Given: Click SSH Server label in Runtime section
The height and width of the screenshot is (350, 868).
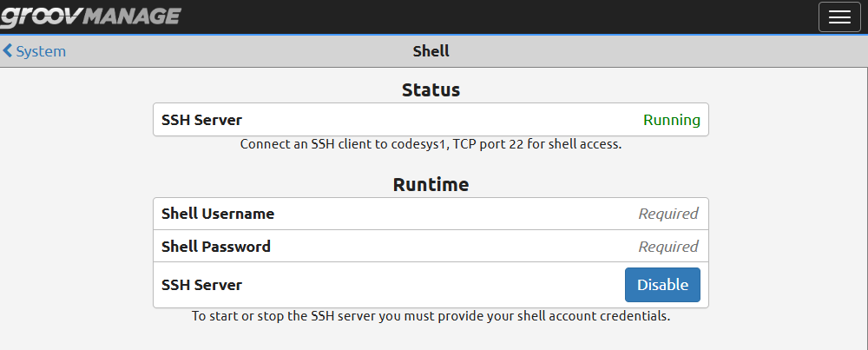Looking at the screenshot, I should 201,285.
